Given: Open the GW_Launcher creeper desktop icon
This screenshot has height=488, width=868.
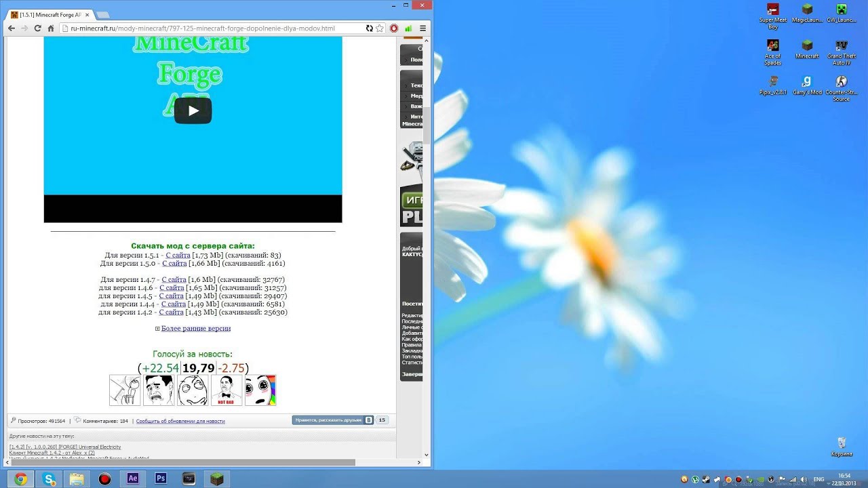Looking at the screenshot, I should click(x=842, y=14).
